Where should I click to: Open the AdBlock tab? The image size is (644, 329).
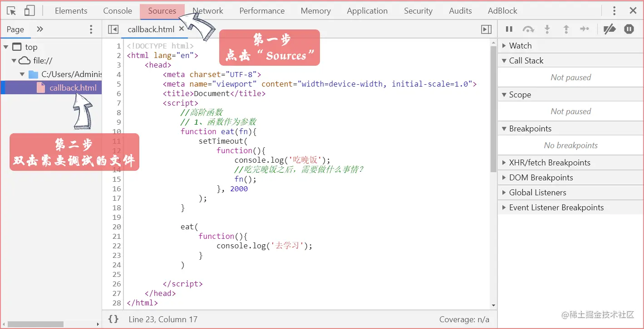click(502, 11)
